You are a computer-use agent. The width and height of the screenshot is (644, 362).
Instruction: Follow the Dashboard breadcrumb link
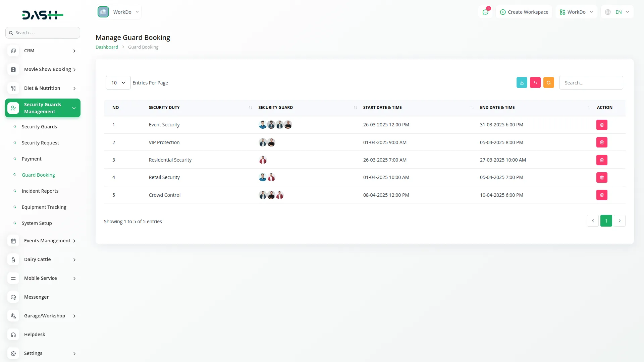point(107,47)
